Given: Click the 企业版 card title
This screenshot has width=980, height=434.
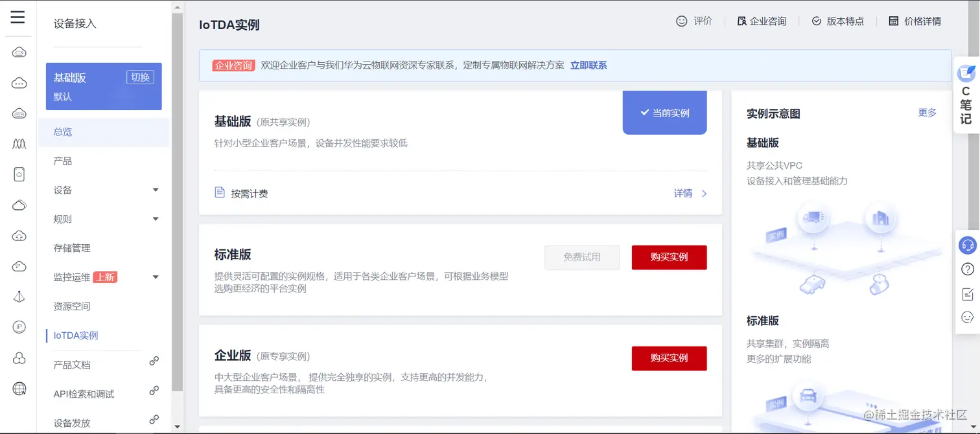Looking at the screenshot, I should pyautogui.click(x=233, y=355).
